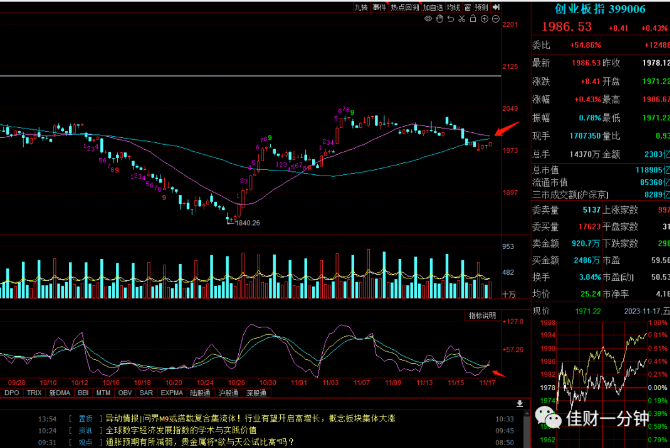Click the 加自选 button

pyautogui.click(x=433, y=7)
